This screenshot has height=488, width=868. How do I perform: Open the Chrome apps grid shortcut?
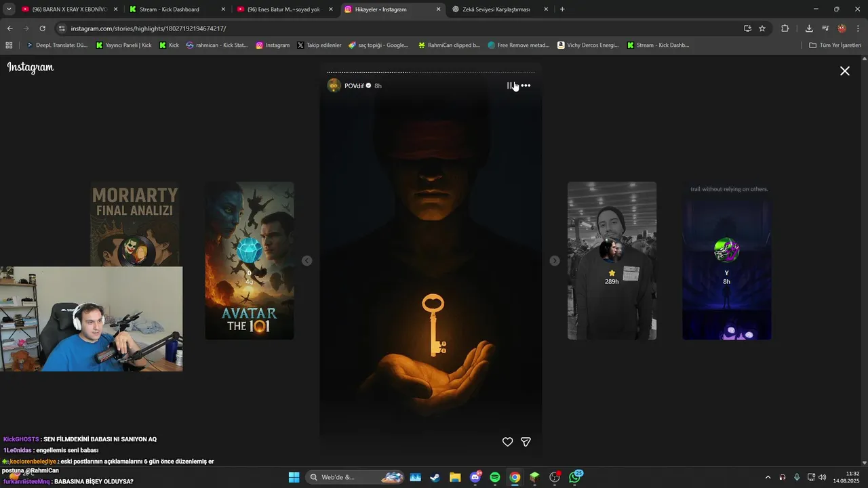9,45
